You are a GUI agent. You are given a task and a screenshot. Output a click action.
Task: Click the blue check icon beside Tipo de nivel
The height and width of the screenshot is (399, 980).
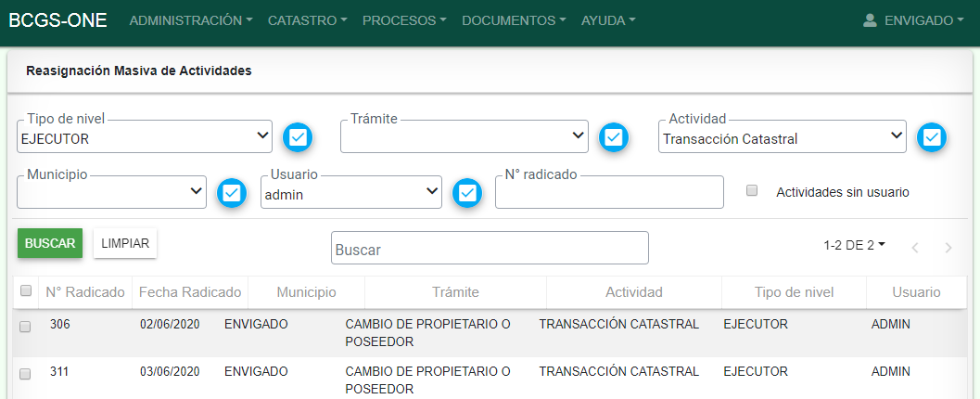pos(298,138)
